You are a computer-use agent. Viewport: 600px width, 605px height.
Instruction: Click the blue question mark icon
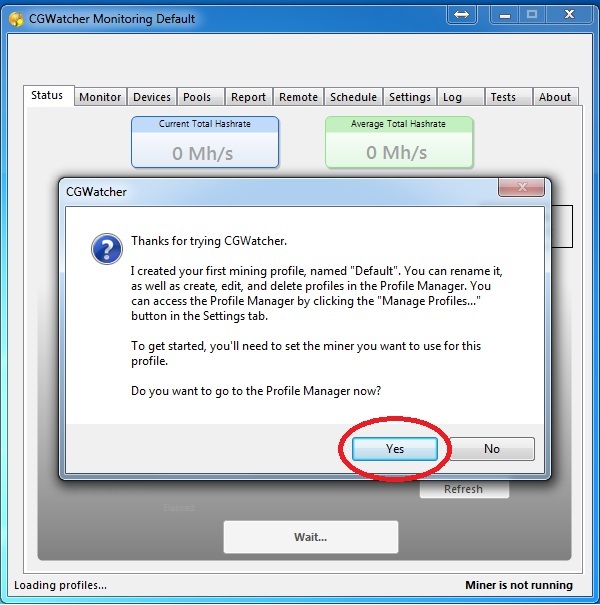(106, 249)
